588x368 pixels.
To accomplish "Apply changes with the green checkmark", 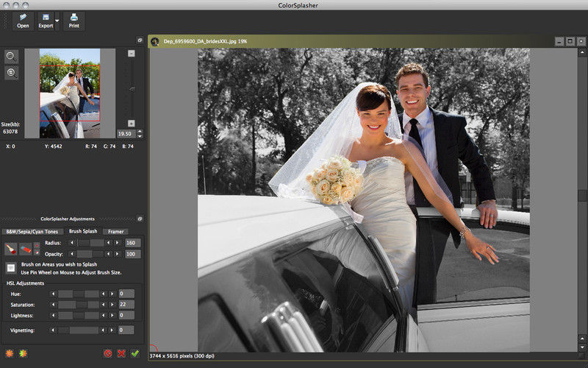I will (135, 353).
